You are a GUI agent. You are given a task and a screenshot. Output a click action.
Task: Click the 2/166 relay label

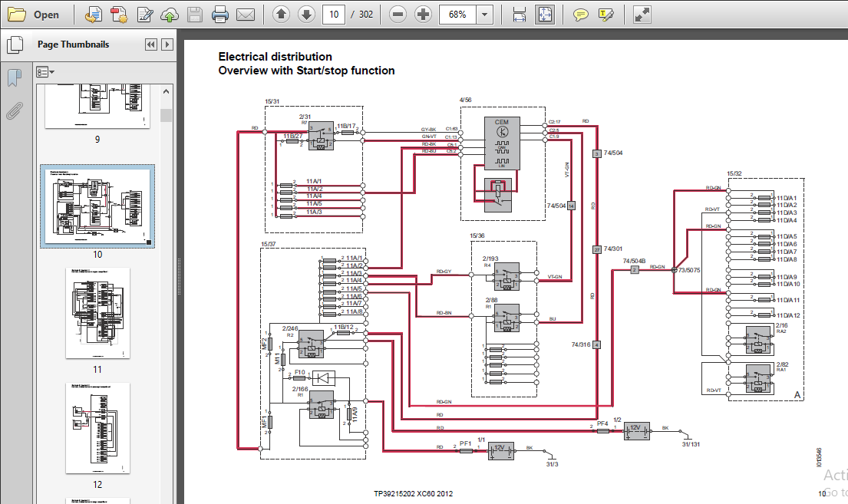[300, 389]
